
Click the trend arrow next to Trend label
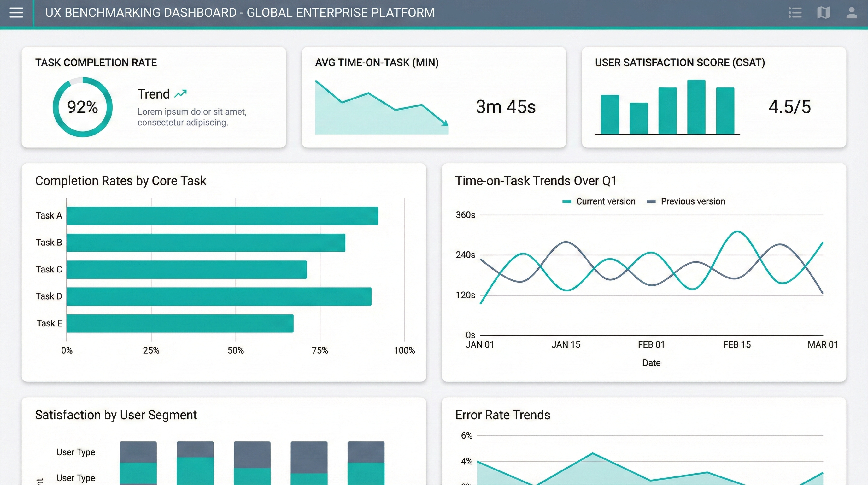tap(181, 93)
